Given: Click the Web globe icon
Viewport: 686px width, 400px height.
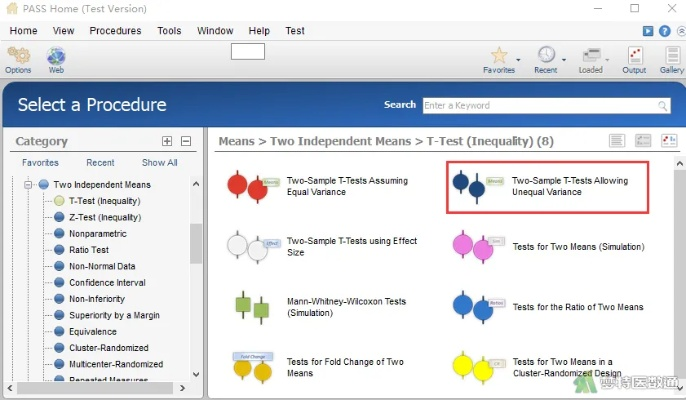Looking at the screenshot, I should coord(56,58).
